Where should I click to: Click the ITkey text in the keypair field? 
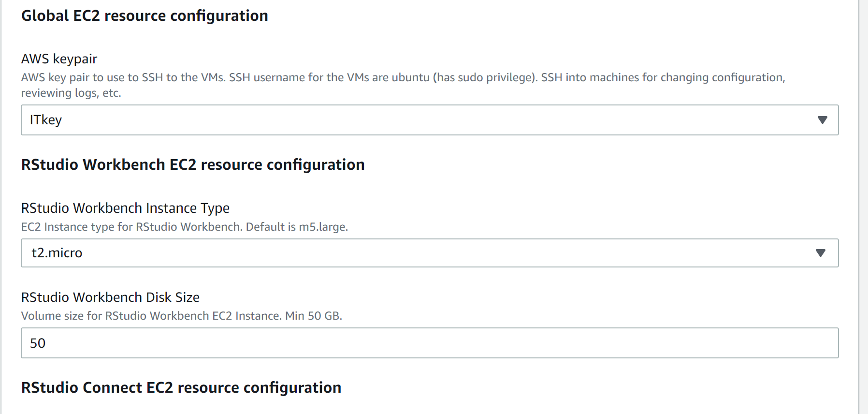(46, 120)
